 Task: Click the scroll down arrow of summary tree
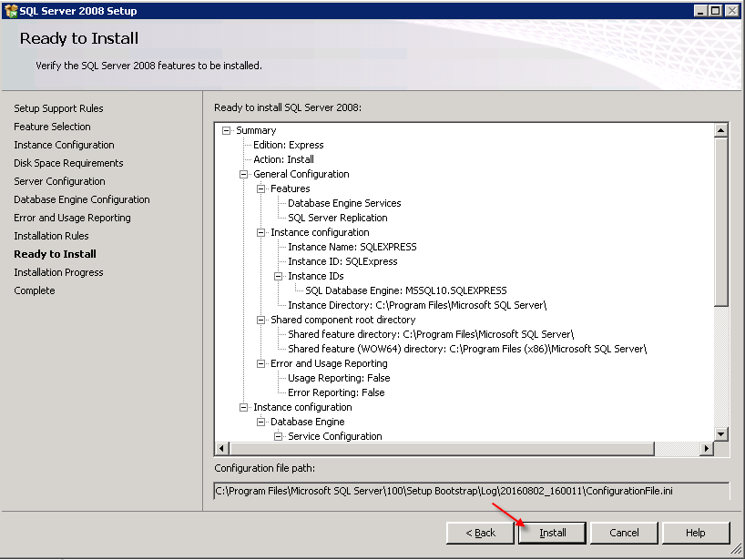pyautogui.click(x=720, y=433)
